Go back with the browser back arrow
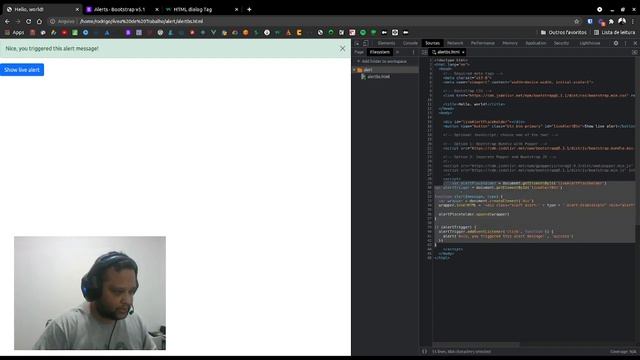Image resolution: width=640 pixels, height=360 pixels. pyautogui.click(x=7, y=21)
